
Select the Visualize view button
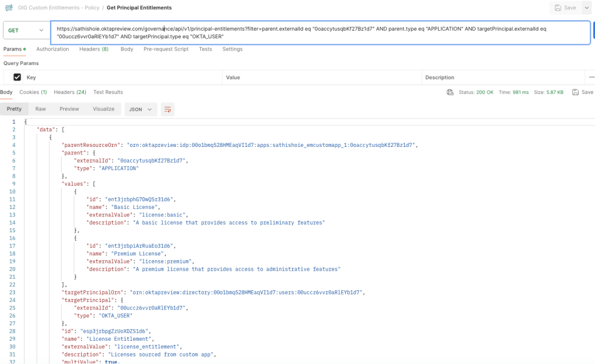coord(103,109)
